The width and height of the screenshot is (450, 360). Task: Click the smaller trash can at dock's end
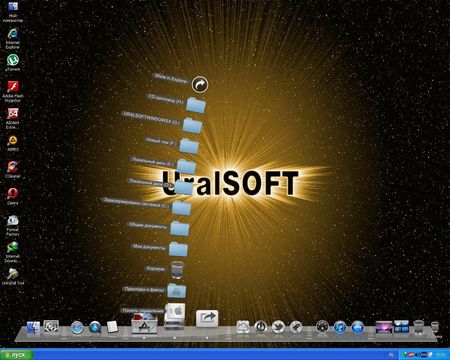[435, 327]
